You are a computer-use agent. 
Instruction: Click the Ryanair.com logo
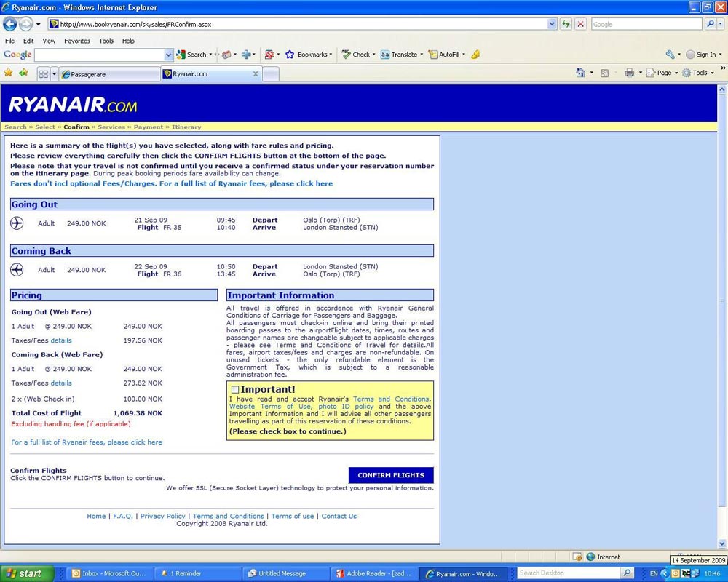point(73,105)
